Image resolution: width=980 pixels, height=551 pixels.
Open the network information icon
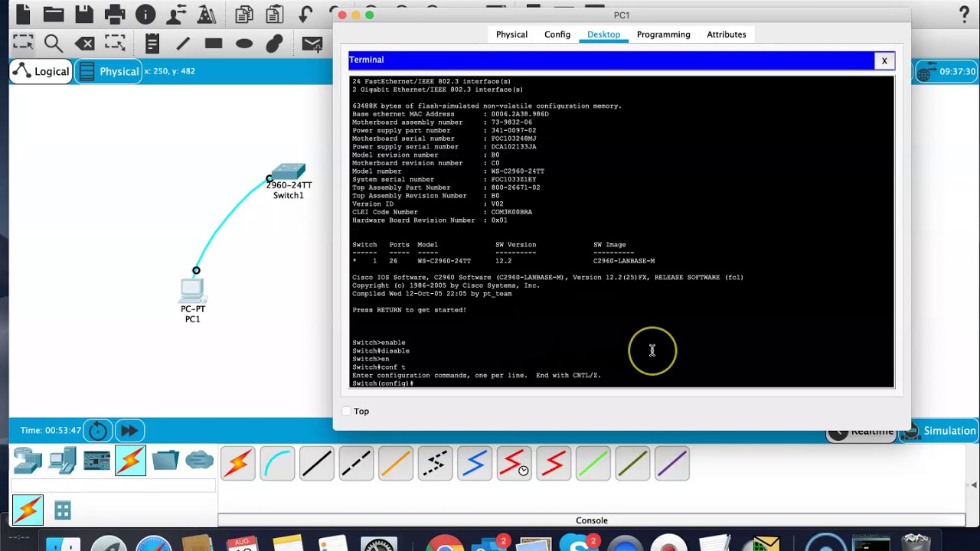(x=145, y=14)
